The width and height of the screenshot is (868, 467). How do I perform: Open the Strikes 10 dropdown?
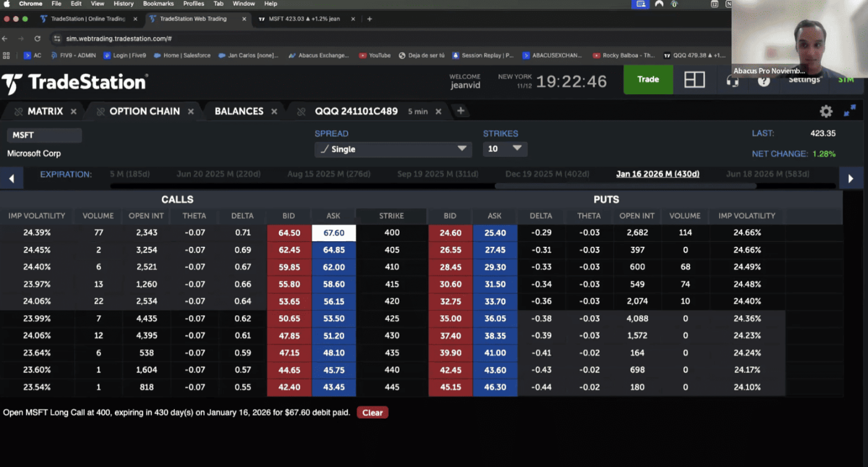coord(505,149)
